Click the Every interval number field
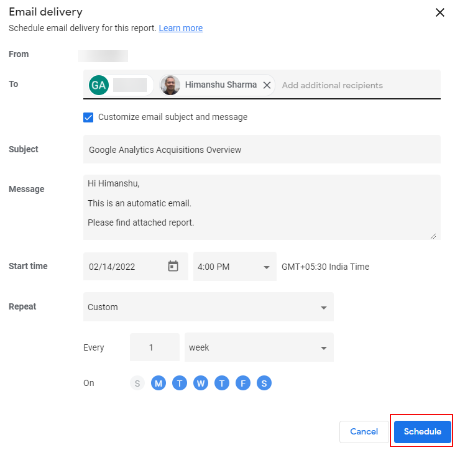The width and height of the screenshot is (455, 450). tap(155, 347)
